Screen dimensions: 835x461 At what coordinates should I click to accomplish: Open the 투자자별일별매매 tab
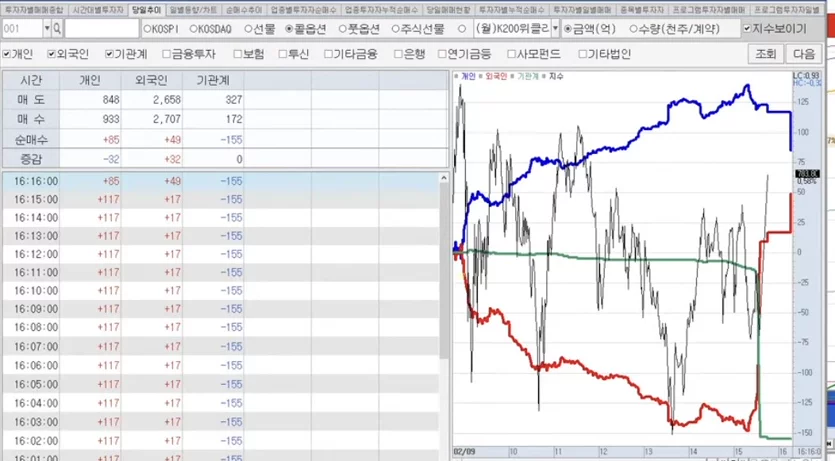pos(582,10)
